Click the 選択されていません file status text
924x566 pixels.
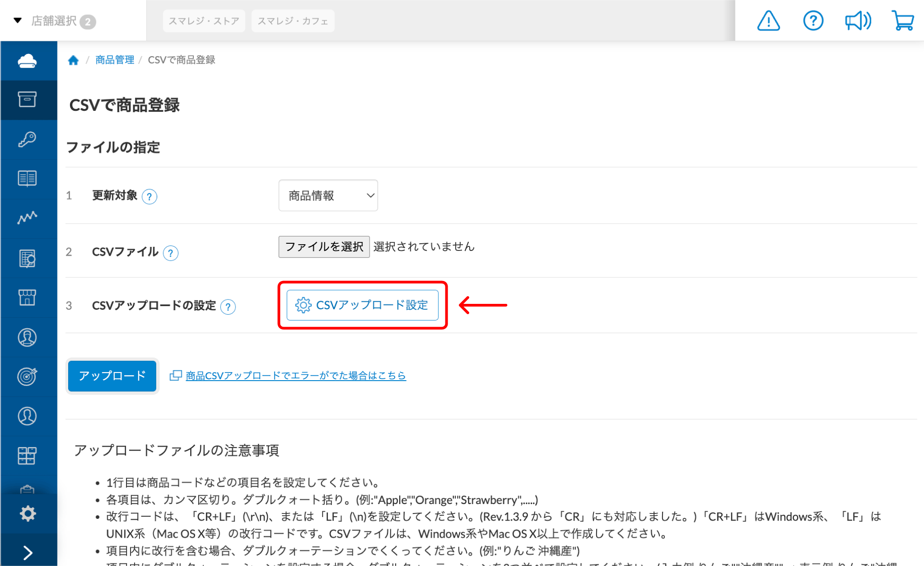(424, 247)
